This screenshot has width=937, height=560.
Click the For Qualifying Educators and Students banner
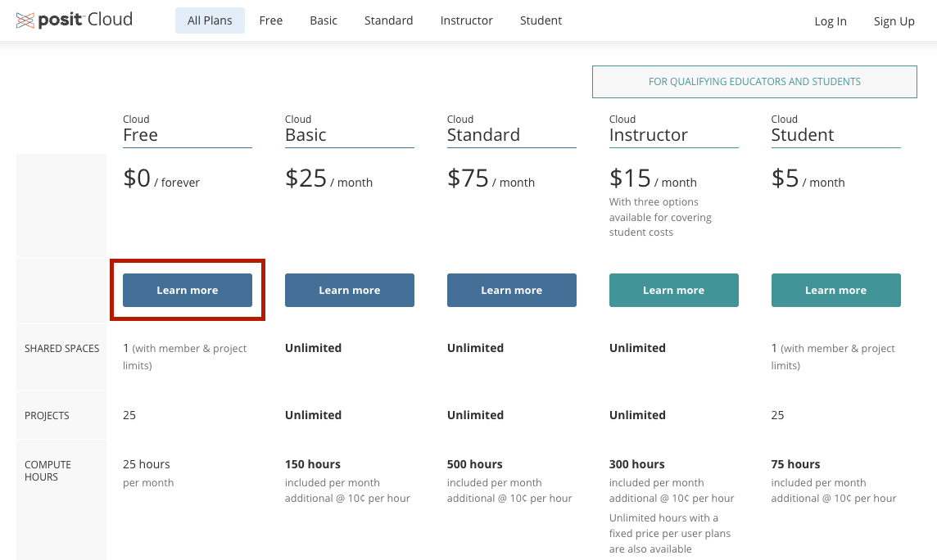pyautogui.click(x=754, y=82)
